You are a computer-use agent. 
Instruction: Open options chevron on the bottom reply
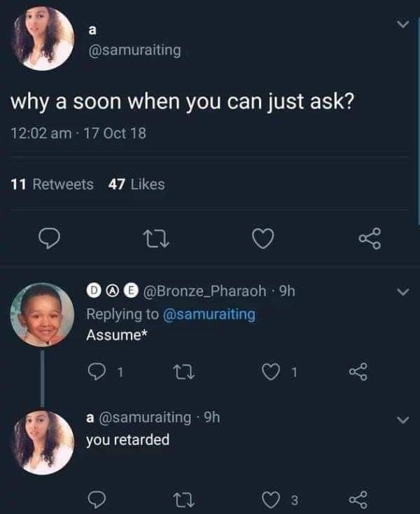(401, 419)
